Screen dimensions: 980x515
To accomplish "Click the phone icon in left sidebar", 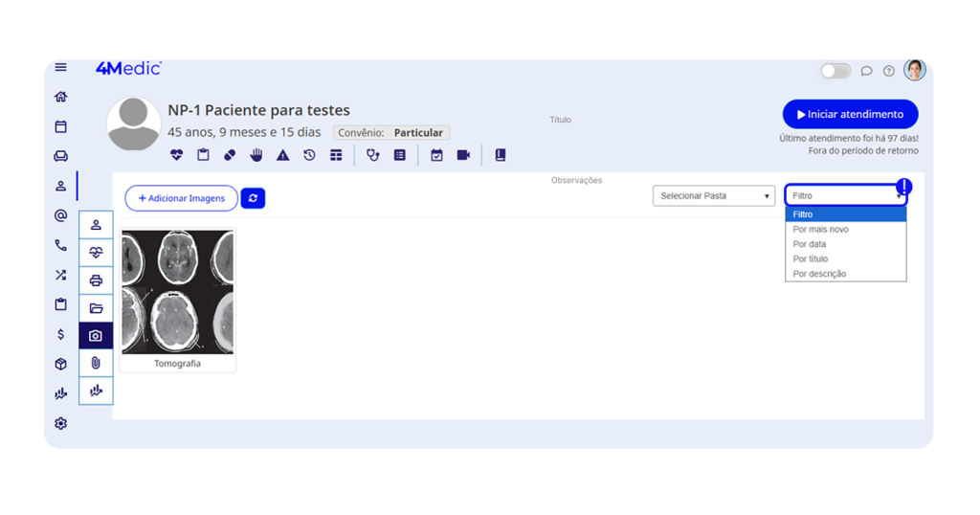I will (x=61, y=246).
